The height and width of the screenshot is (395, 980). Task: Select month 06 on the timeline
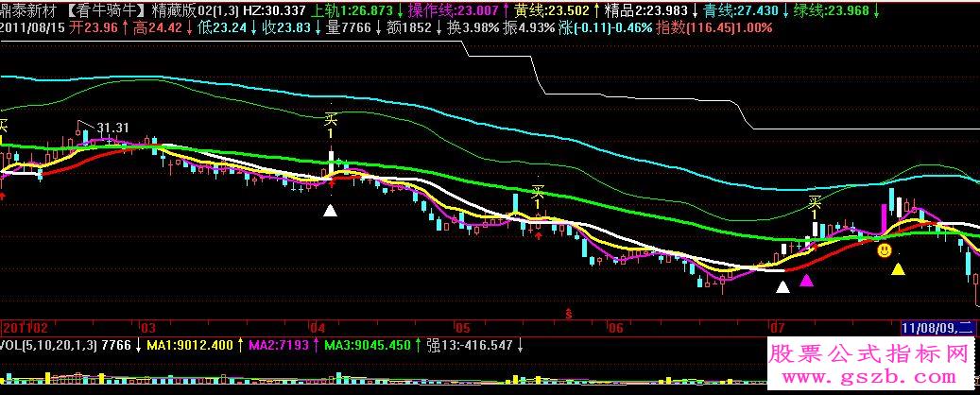point(615,327)
